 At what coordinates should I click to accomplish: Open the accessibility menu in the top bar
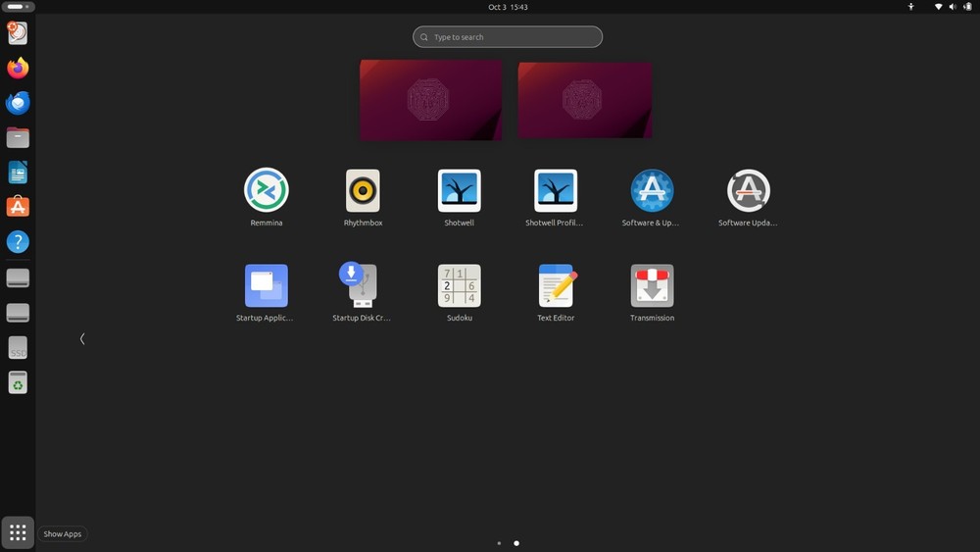(x=910, y=7)
